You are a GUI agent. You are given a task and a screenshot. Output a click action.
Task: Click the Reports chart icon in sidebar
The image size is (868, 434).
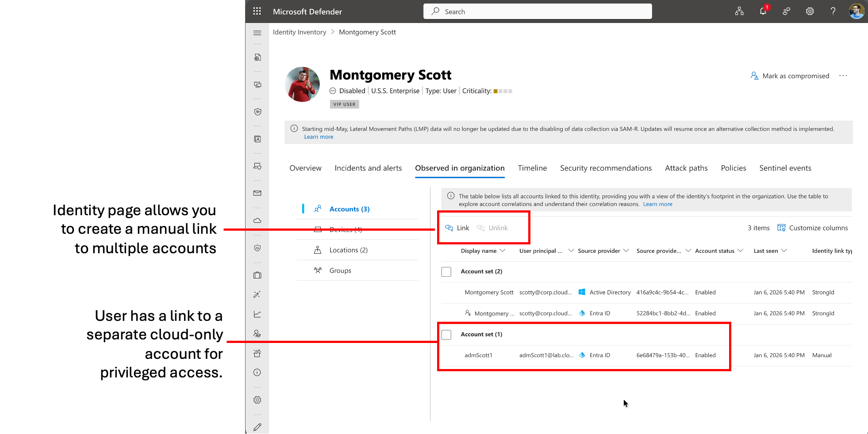click(257, 314)
